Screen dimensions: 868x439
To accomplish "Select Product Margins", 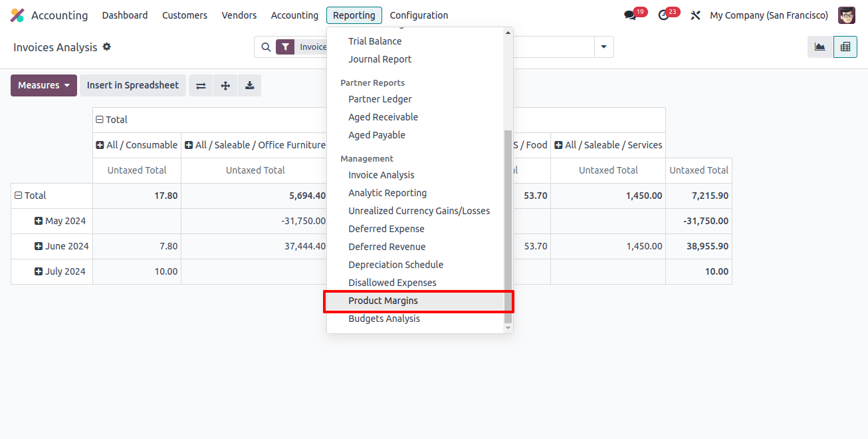I will pos(415,301).
